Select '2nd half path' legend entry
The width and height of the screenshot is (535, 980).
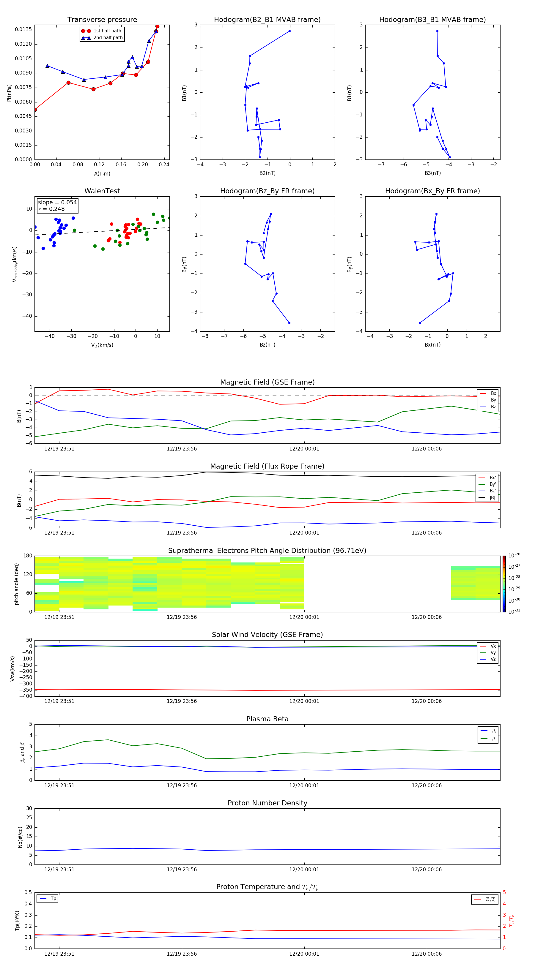click(x=102, y=38)
